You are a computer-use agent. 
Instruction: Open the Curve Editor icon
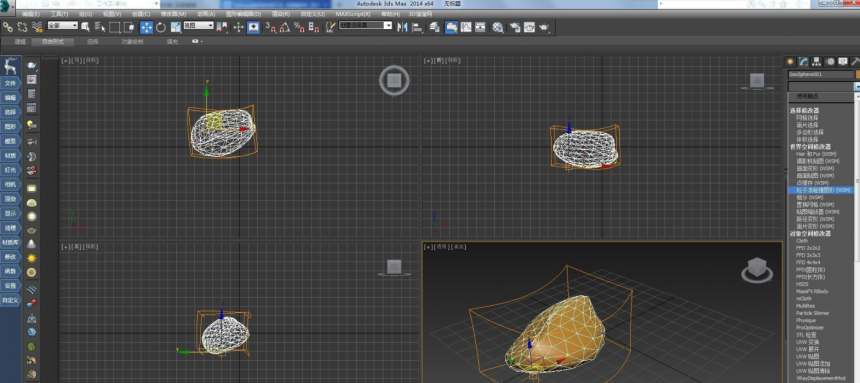466,26
